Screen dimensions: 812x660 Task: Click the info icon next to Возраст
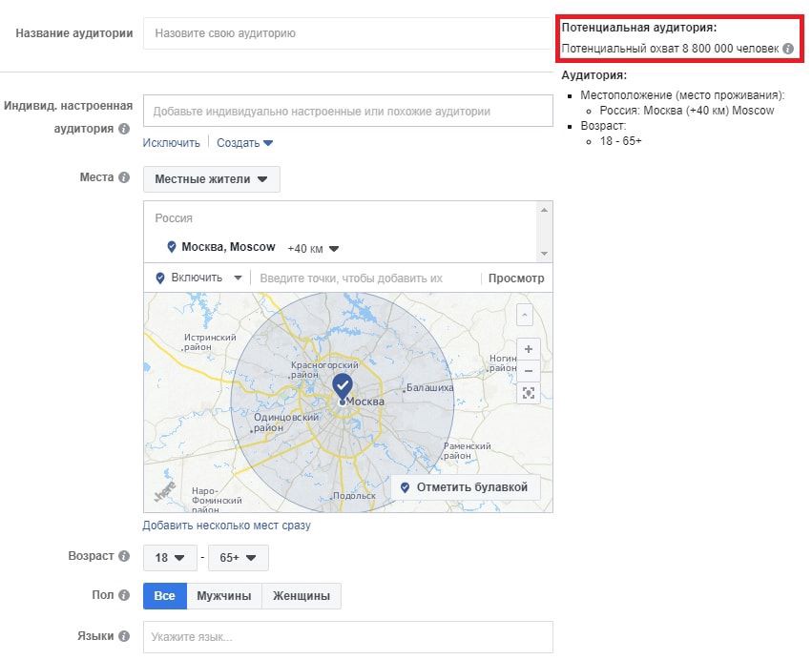[x=124, y=556]
